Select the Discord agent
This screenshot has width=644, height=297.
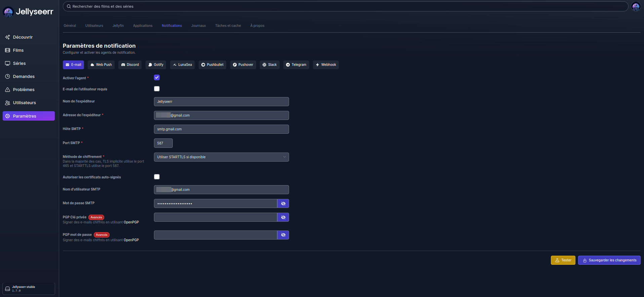130,65
